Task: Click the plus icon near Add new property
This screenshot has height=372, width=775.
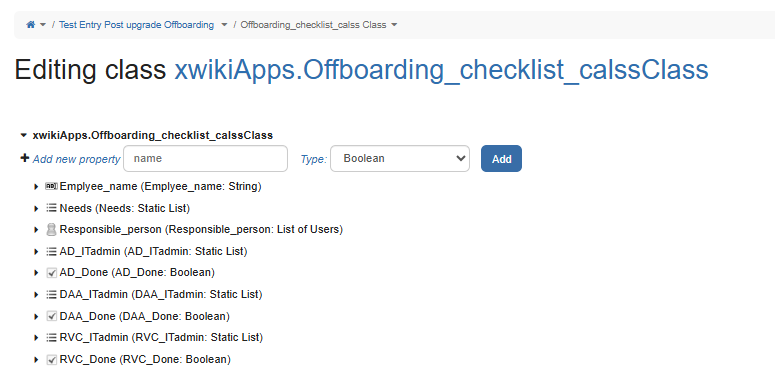Action: click(x=25, y=158)
